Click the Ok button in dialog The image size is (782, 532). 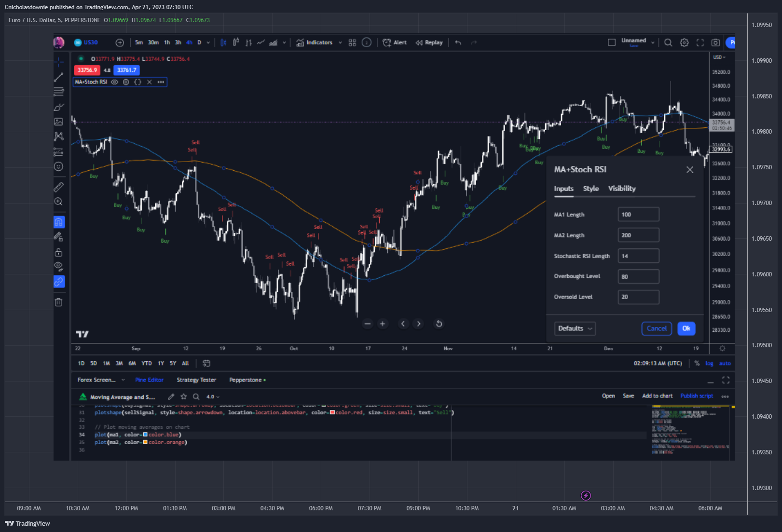pyautogui.click(x=686, y=328)
